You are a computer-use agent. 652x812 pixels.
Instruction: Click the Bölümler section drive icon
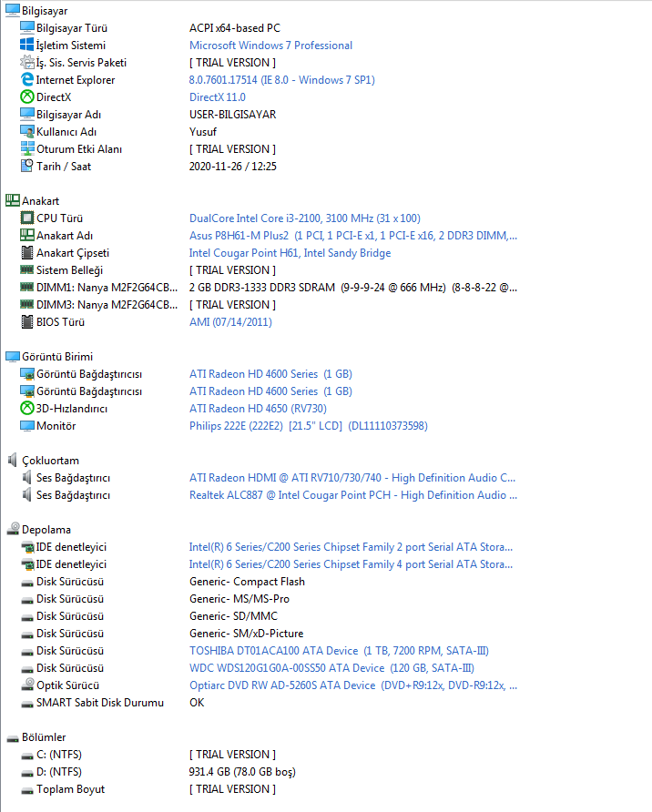(x=13, y=738)
